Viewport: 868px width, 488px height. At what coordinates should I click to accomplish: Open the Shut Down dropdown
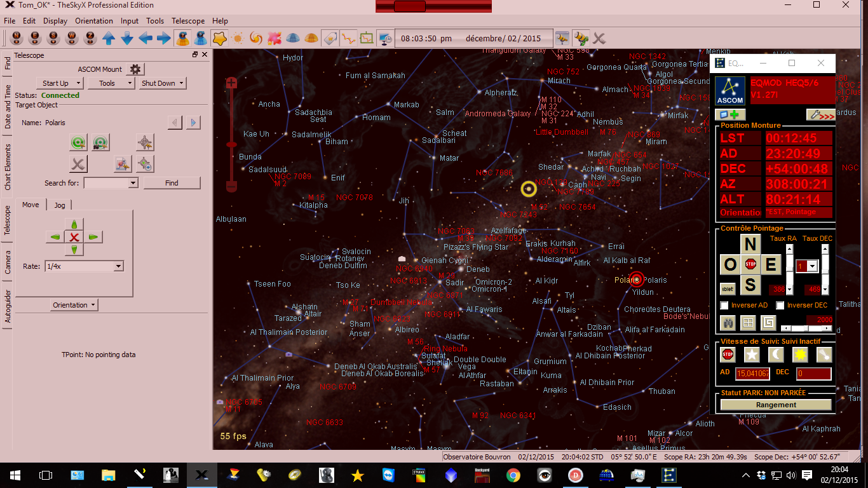click(x=163, y=83)
